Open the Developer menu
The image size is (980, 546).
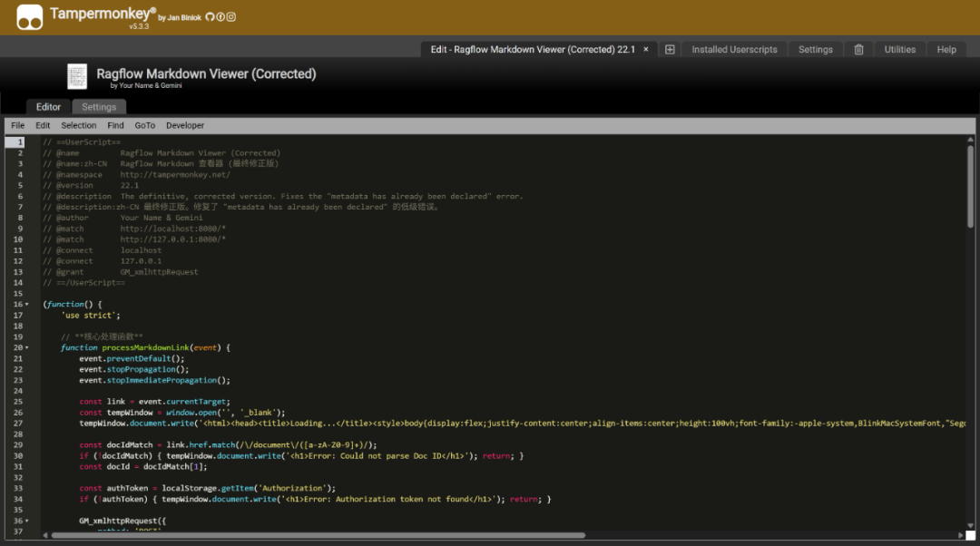(x=185, y=125)
